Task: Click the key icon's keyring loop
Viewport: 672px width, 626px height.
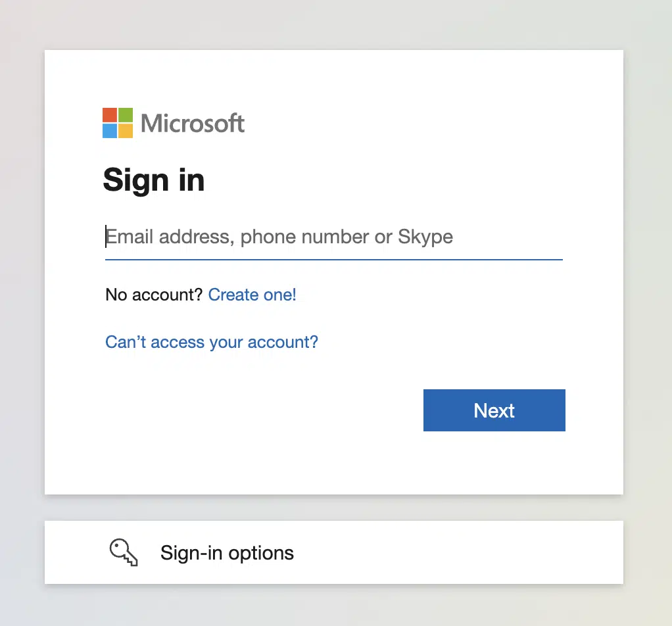Action: click(x=118, y=547)
